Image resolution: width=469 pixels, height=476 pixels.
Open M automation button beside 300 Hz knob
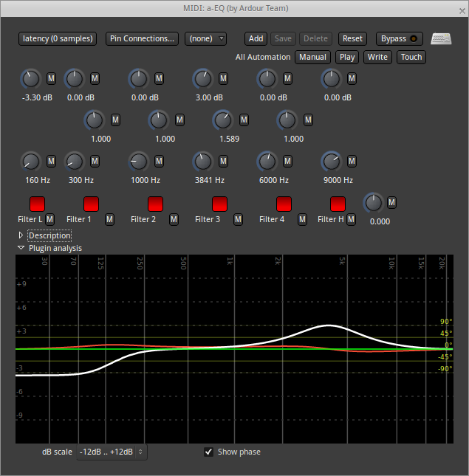95,161
